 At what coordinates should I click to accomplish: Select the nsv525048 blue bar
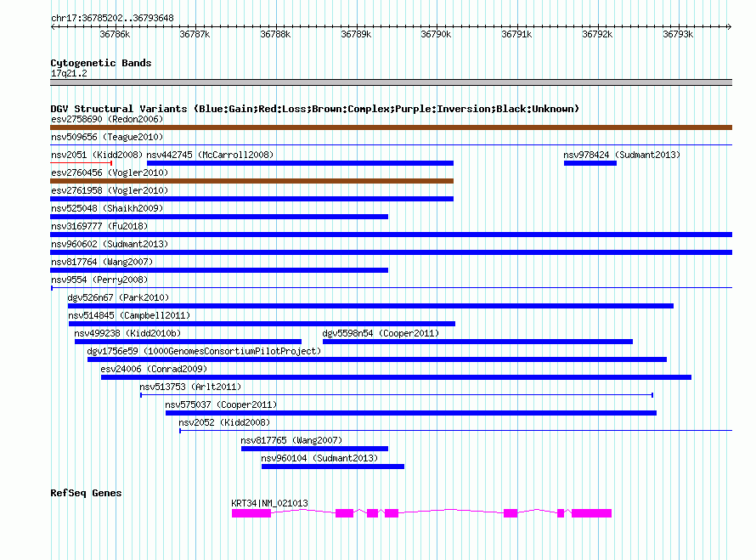coord(219,217)
